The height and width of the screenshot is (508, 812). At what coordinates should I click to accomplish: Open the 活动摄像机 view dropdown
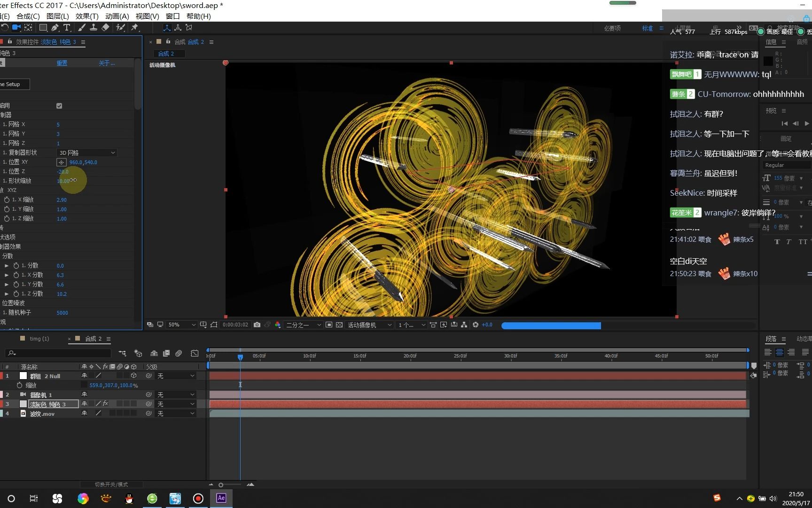369,325
